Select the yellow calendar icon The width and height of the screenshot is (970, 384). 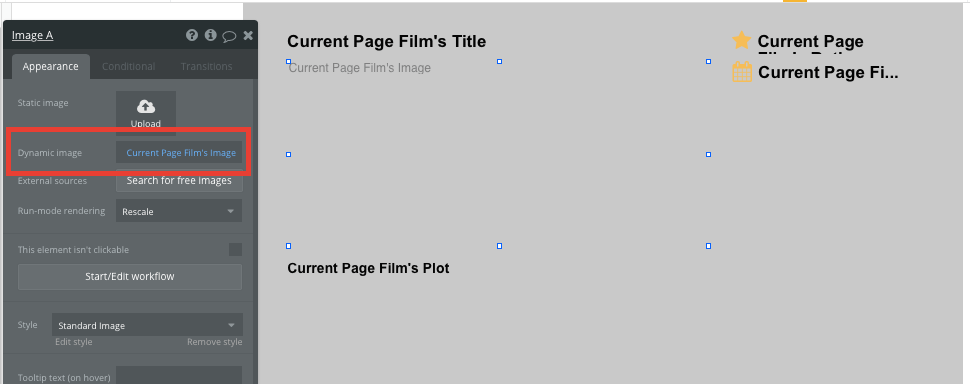tap(742, 72)
